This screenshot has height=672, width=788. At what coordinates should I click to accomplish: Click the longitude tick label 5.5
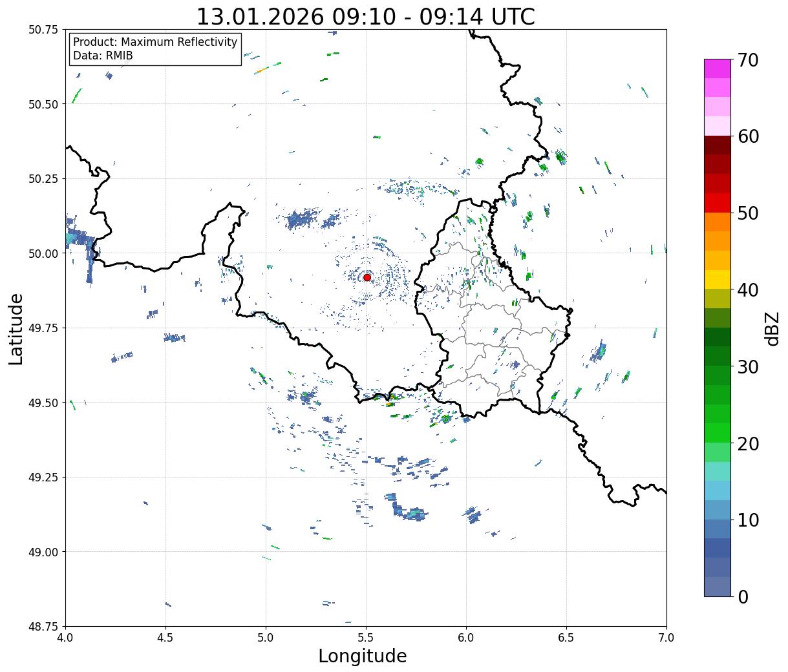pos(366,638)
